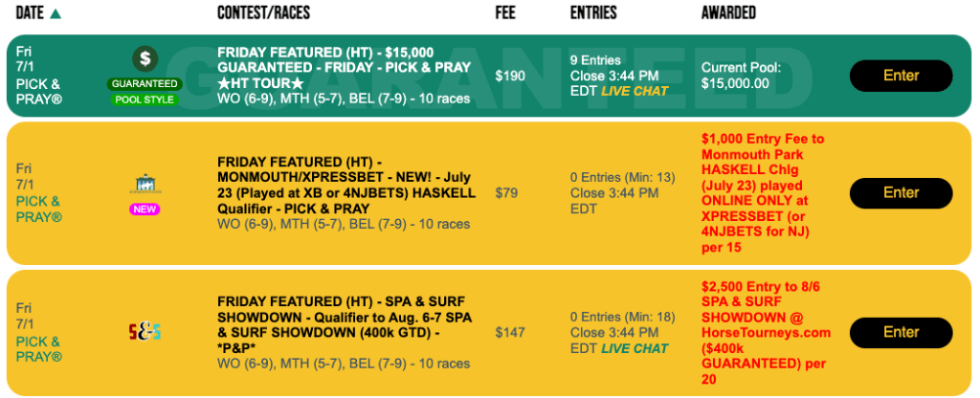Click the Monmouth Park racetrack icon
Image resolution: width=980 pixels, height=398 pixels.
tap(145, 183)
